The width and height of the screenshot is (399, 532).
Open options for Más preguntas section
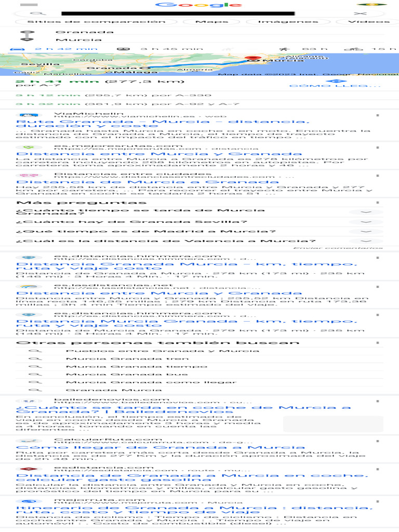coord(378,203)
